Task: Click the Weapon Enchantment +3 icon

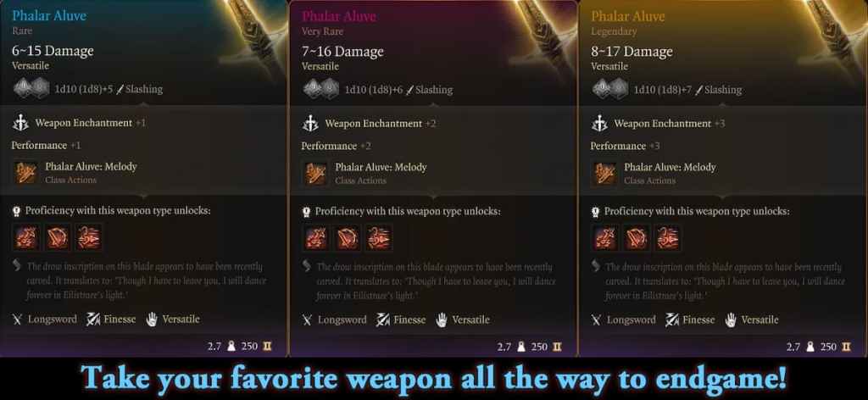Action: [x=599, y=124]
